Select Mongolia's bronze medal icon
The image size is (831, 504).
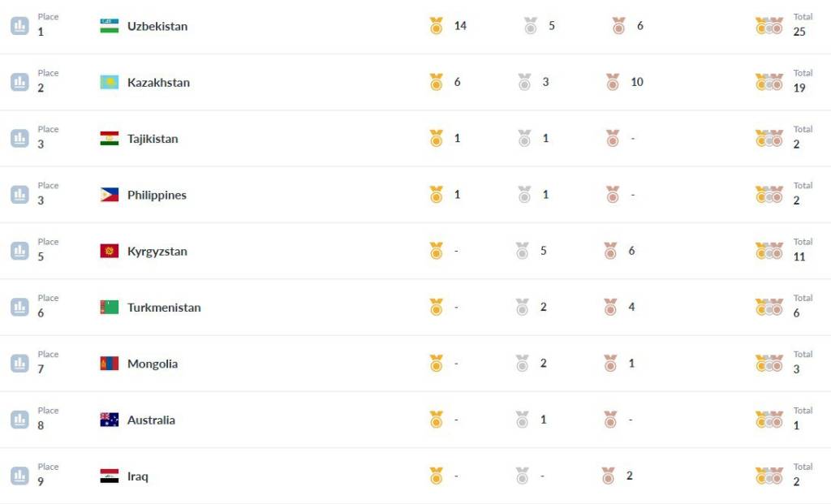coord(610,363)
